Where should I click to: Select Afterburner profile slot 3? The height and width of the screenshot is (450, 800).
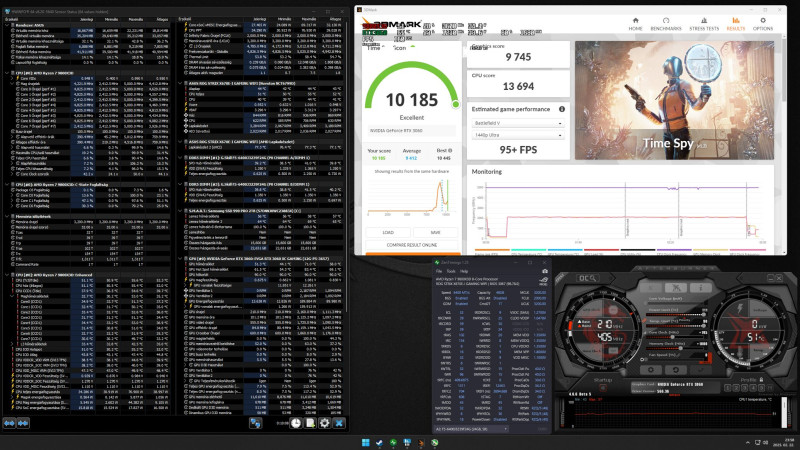coord(744,388)
